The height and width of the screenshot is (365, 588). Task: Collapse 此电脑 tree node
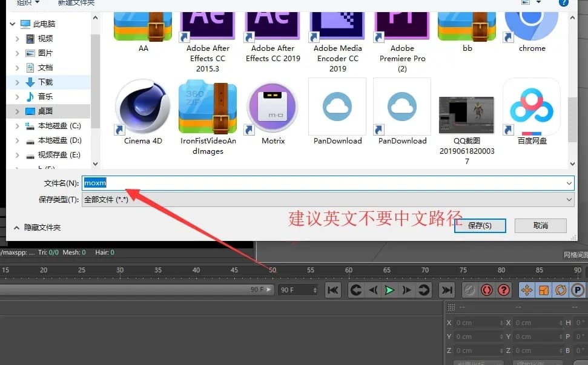point(12,24)
